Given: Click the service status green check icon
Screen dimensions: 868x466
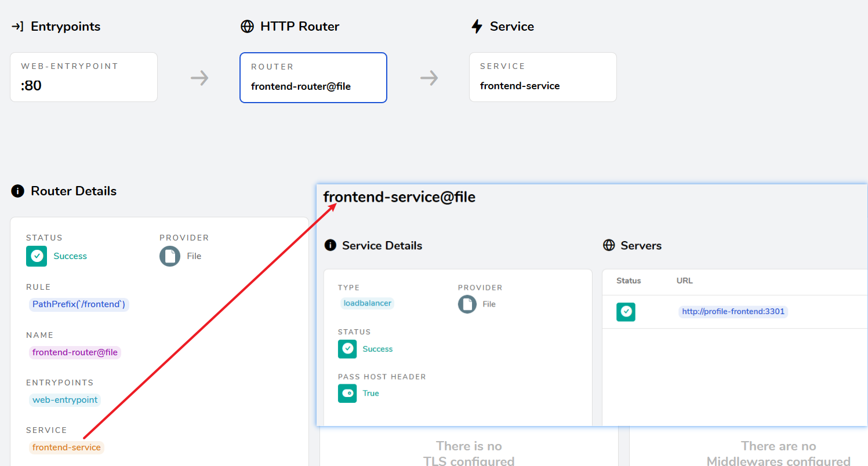Looking at the screenshot, I should point(347,349).
